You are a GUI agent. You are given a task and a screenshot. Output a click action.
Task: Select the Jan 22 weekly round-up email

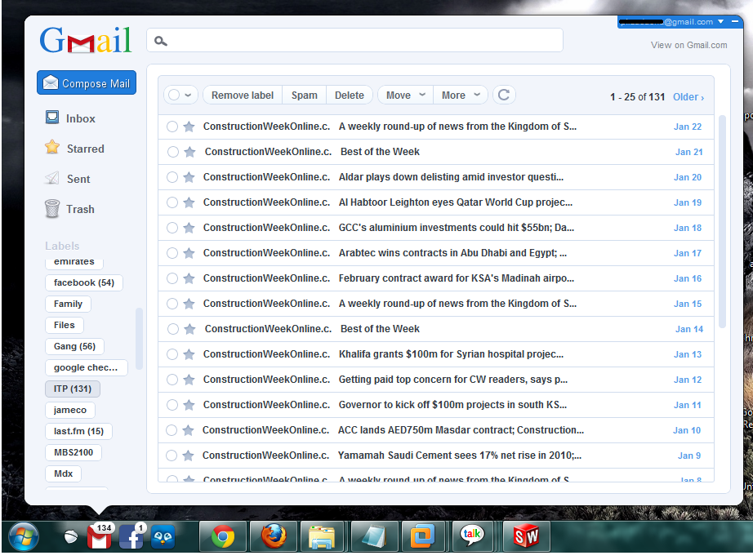pyautogui.click(x=172, y=127)
